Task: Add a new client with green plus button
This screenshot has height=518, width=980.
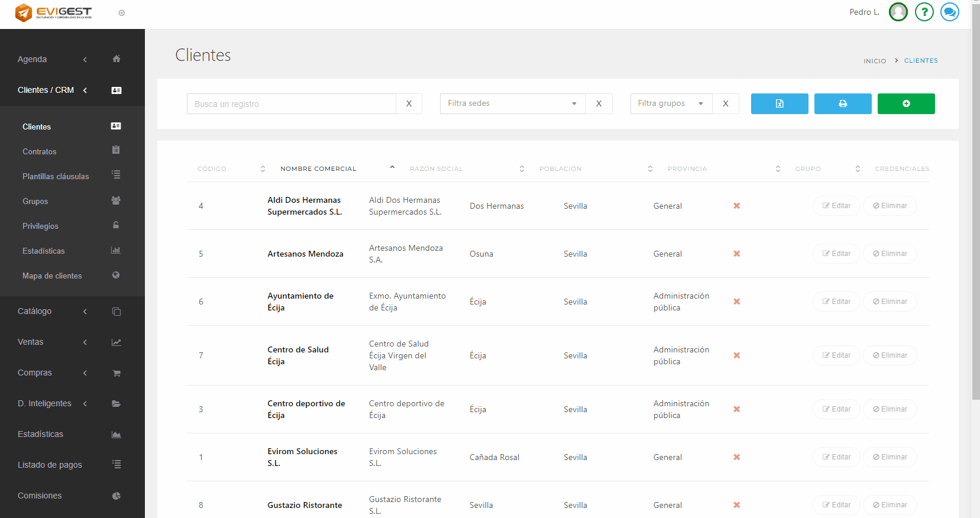Action: (x=905, y=103)
